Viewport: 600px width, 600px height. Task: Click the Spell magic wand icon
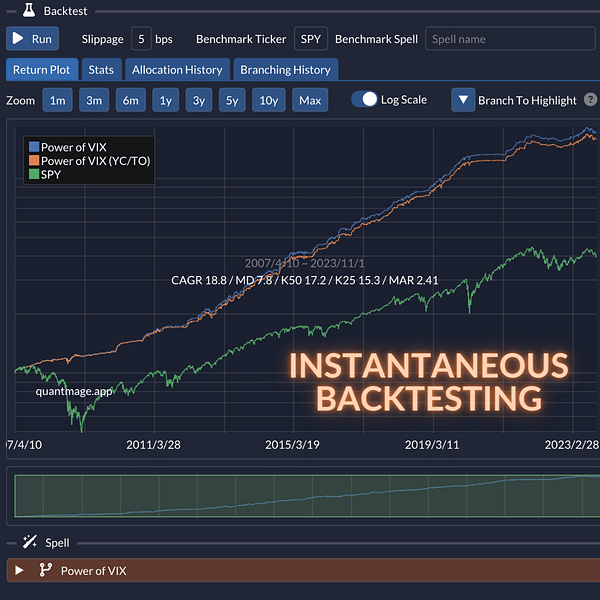click(x=29, y=542)
